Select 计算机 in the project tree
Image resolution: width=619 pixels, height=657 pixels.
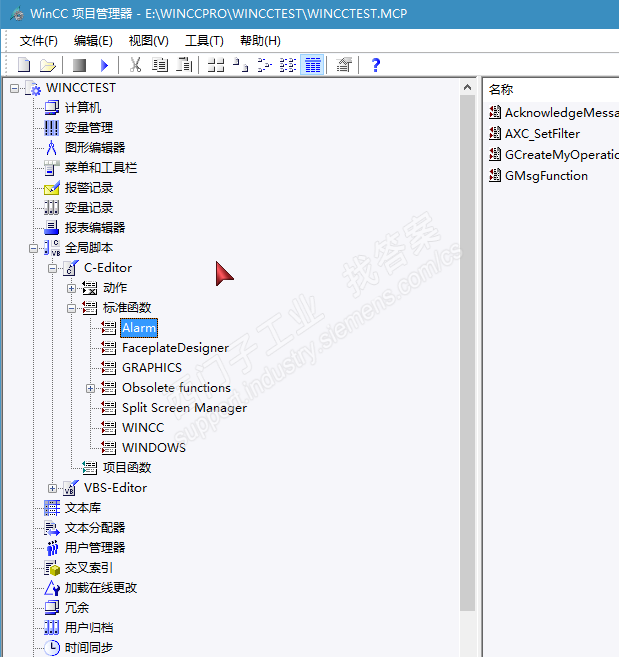click(83, 108)
